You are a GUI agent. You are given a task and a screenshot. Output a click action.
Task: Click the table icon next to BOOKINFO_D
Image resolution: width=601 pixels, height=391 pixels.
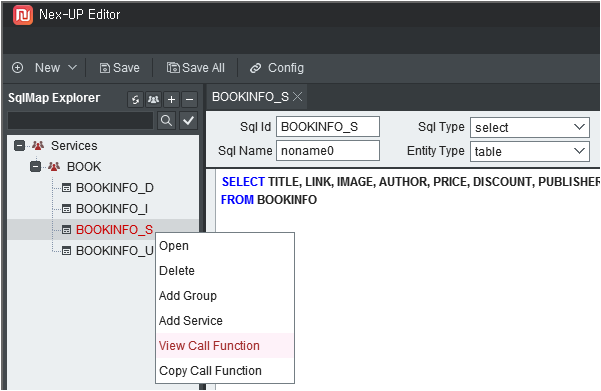tap(67, 188)
